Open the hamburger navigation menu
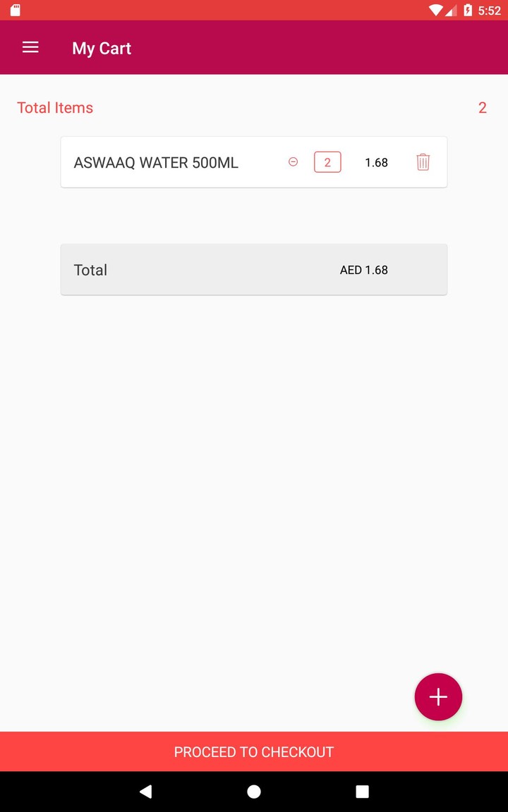This screenshot has width=508, height=812. click(x=30, y=47)
